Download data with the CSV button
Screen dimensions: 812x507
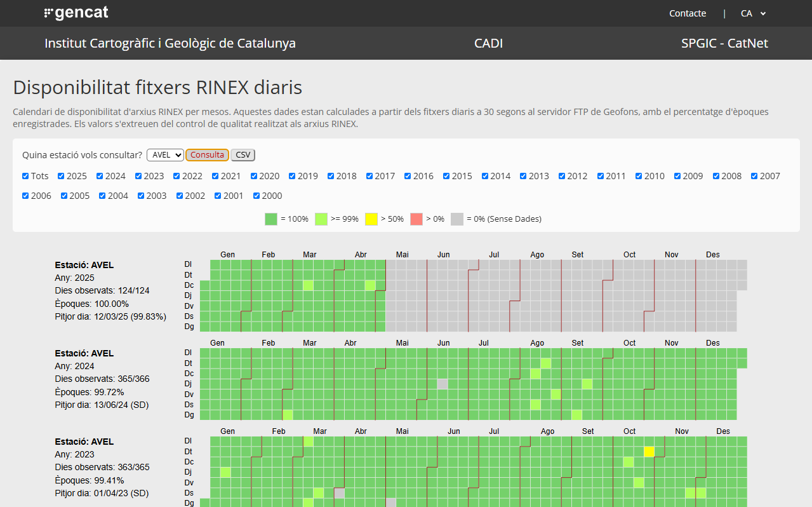click(x=243, y=155)
